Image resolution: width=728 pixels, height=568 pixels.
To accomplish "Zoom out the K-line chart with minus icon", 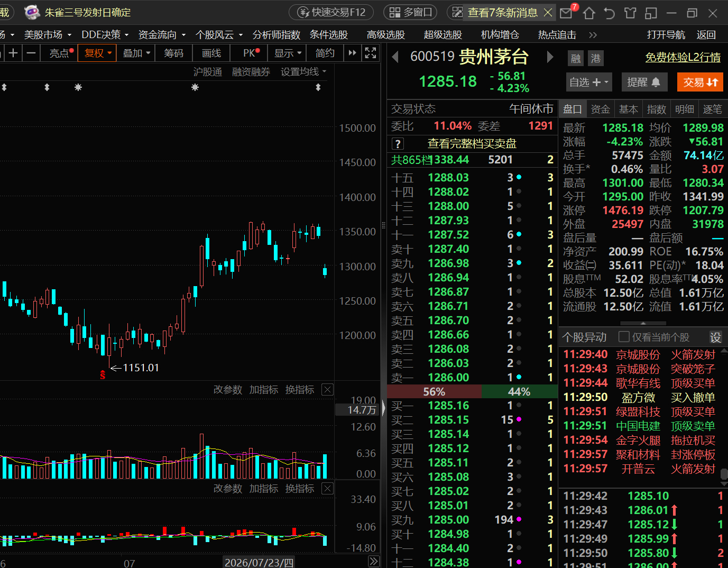I will pos(31,53).
